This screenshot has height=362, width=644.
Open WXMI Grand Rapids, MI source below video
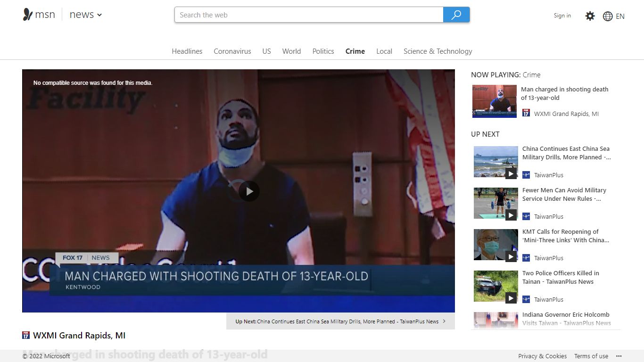point(79,336)
